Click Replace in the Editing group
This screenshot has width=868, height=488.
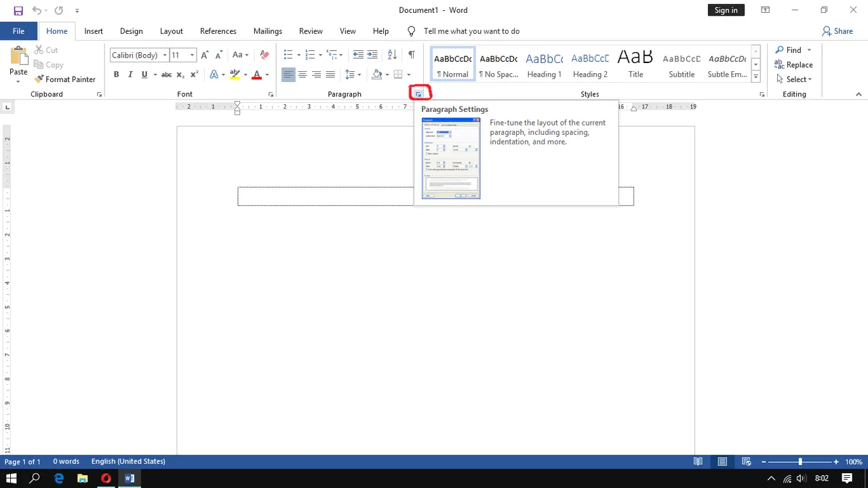(x=793, y=65)
